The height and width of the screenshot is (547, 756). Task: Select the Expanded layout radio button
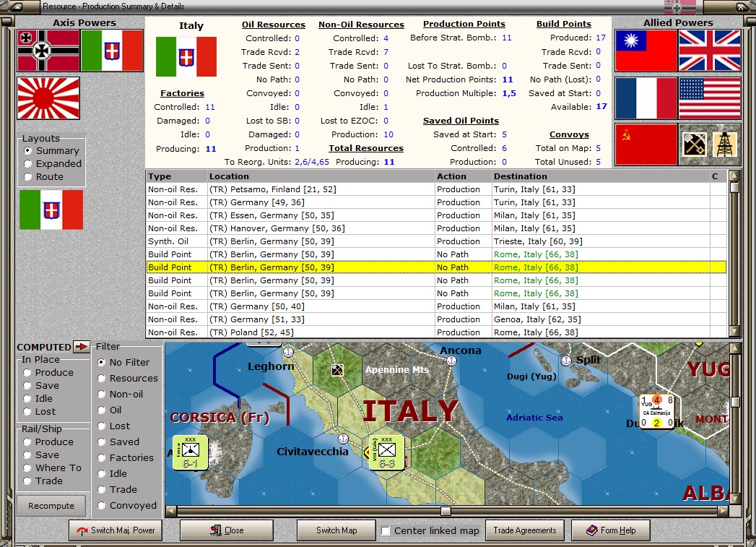(x=28, y=164)
